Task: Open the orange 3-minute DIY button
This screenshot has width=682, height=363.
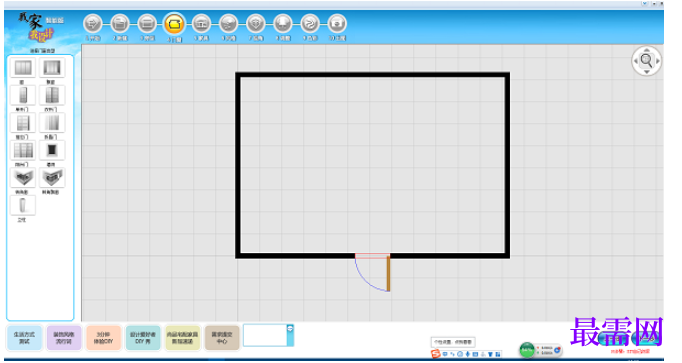Action: (103, 338)
